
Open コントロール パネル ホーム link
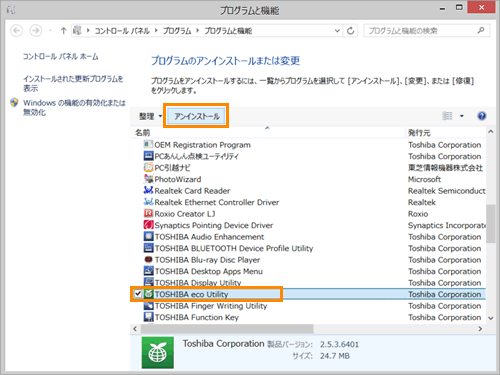coord(60,56)
